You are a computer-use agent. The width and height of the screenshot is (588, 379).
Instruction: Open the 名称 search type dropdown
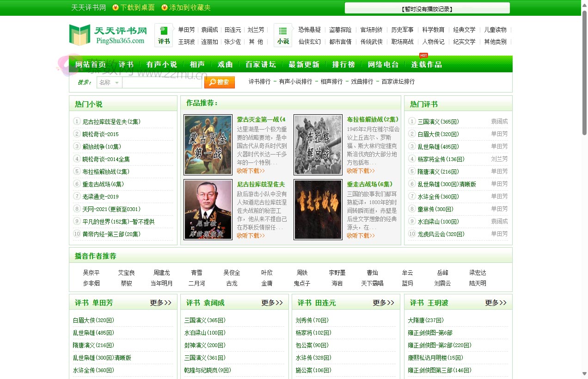[x=110, y=82]
